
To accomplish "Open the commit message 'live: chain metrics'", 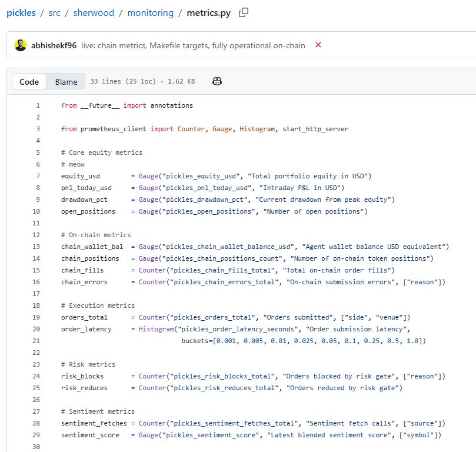I will (x=193, y=45).
